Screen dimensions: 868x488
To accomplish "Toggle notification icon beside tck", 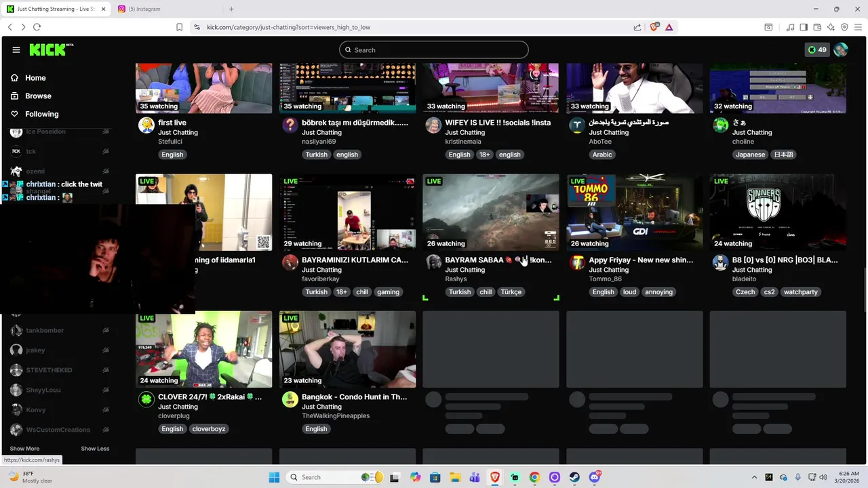I will (106, 151).
